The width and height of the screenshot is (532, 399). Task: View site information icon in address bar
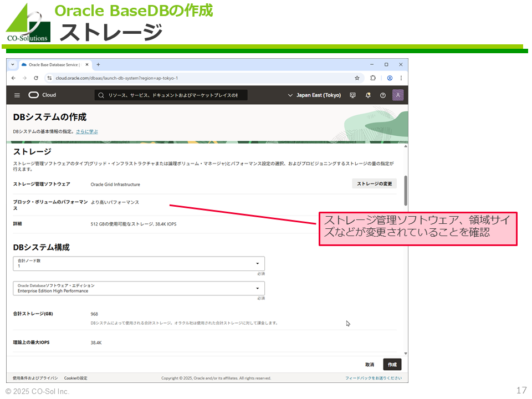tap(49, 78)
